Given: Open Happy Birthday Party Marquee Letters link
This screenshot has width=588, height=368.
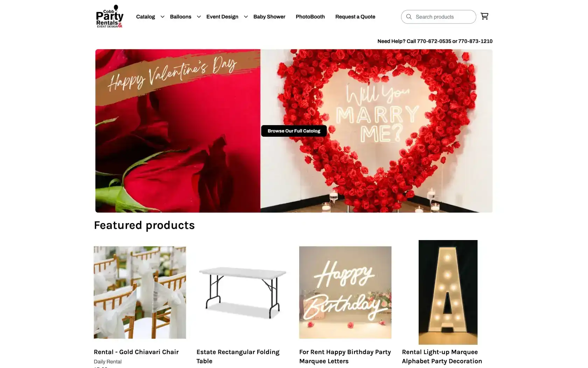Looking at the screenshot, I should click(x=345, y=356).
